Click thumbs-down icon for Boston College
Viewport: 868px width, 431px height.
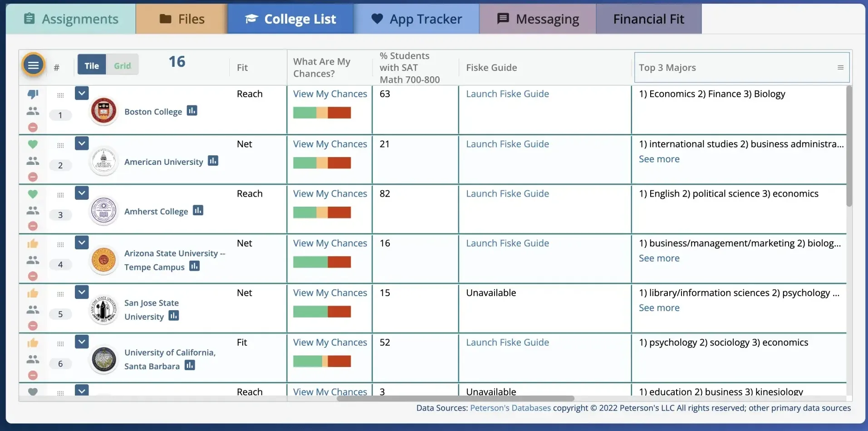[x=33, y=94]
